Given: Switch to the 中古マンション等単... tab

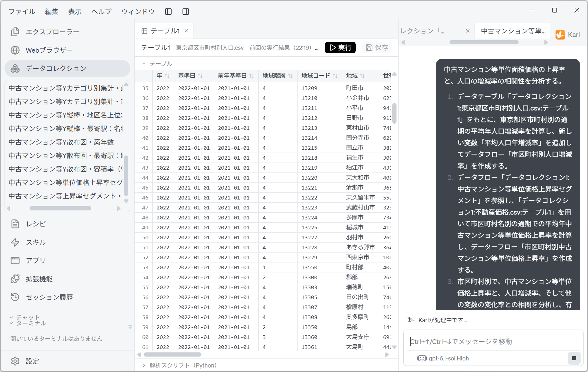Looking at the screenshot, I should click(513, 31).
